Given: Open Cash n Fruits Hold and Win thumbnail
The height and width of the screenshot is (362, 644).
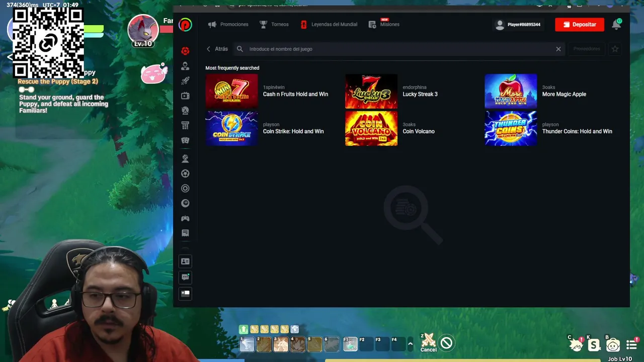Looking at the screenshot, I should 231,91.
